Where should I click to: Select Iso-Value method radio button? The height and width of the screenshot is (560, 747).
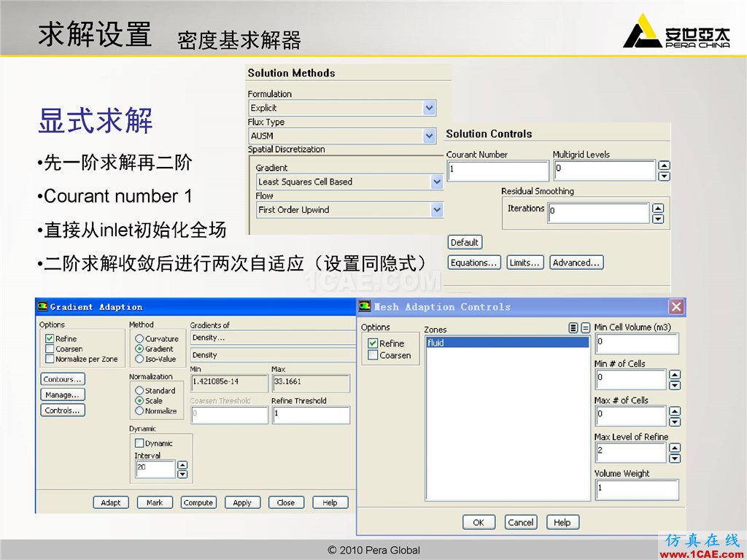[x=139, y=359]
